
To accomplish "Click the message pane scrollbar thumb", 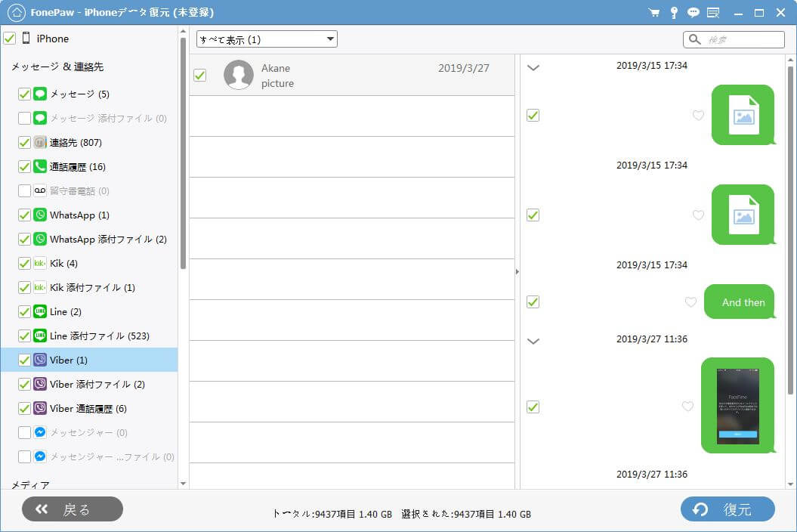I will [x=790, y=230].
